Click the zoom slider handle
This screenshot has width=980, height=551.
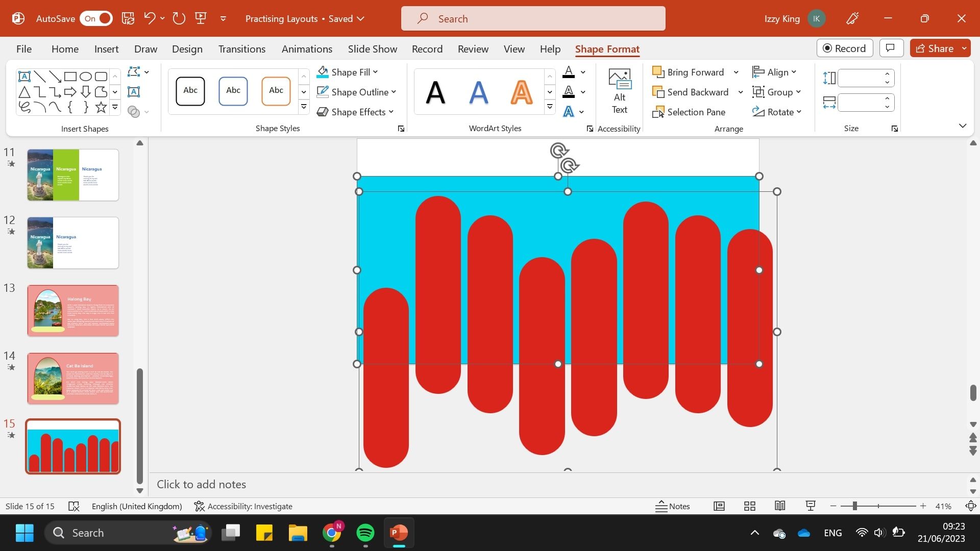[x=854, y=506]
